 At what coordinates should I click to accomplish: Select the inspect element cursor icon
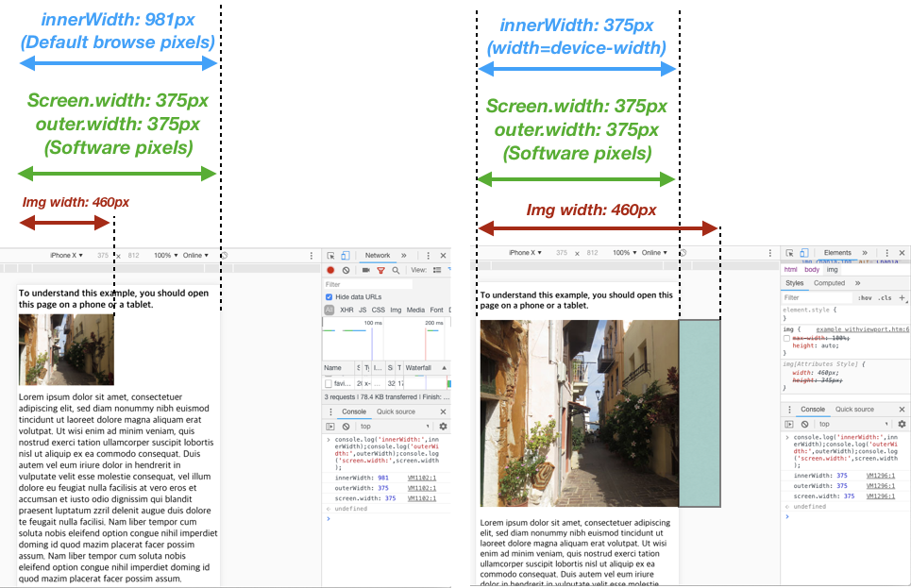coord(331,256)
